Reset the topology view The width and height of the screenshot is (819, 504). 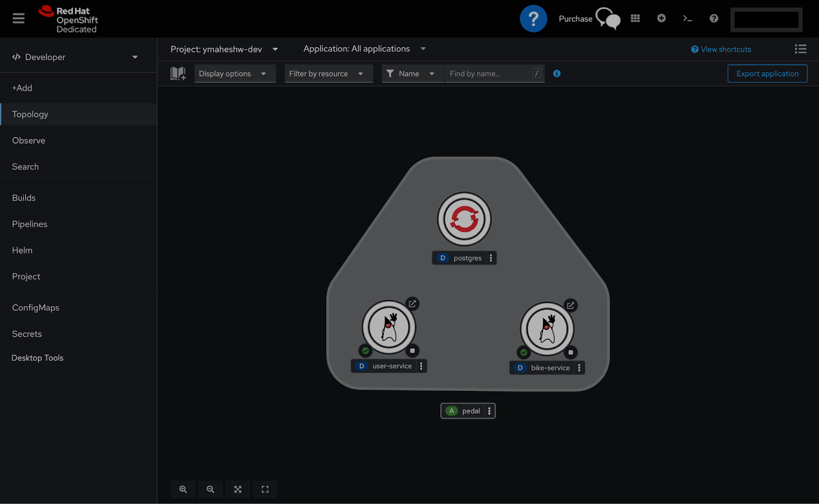pos(265,489)
